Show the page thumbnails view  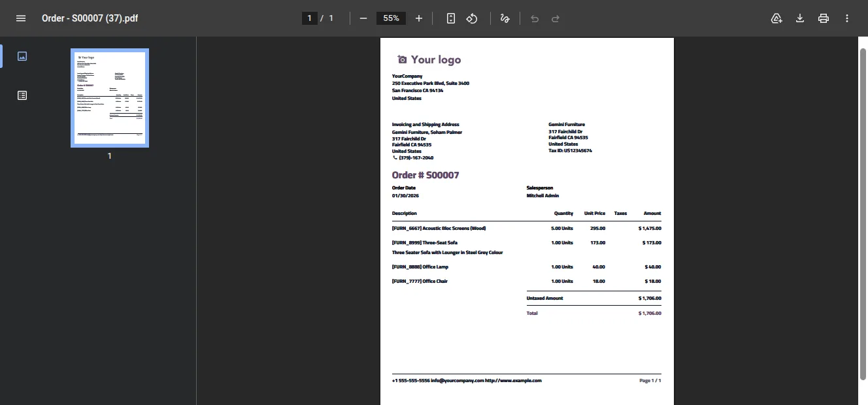pos(22,56)
